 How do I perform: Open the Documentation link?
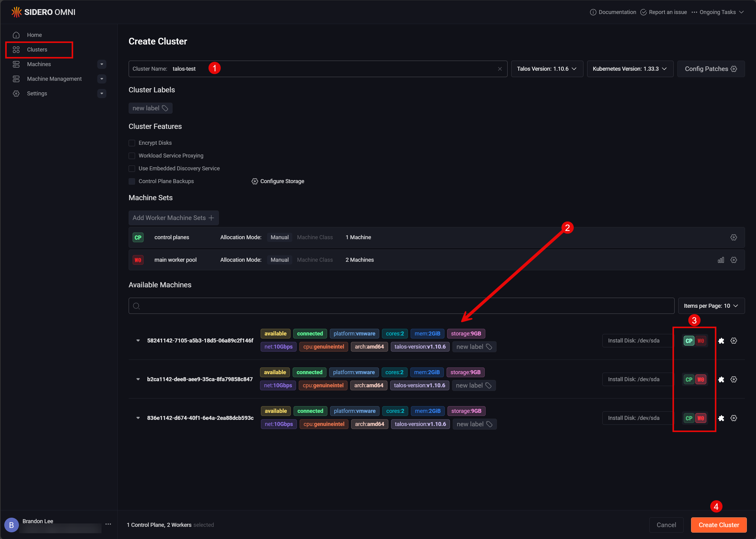[613, 12]
